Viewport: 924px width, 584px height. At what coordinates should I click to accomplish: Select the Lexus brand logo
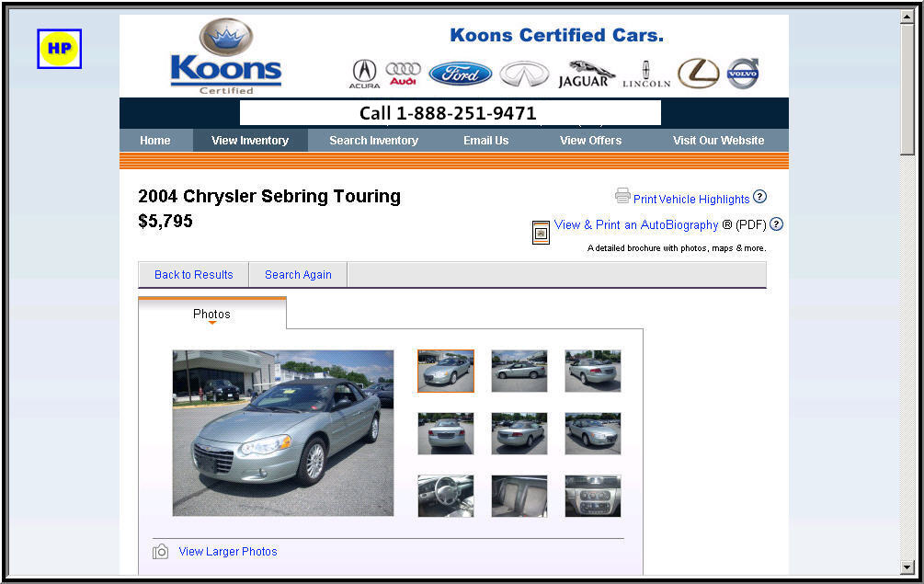699,74
